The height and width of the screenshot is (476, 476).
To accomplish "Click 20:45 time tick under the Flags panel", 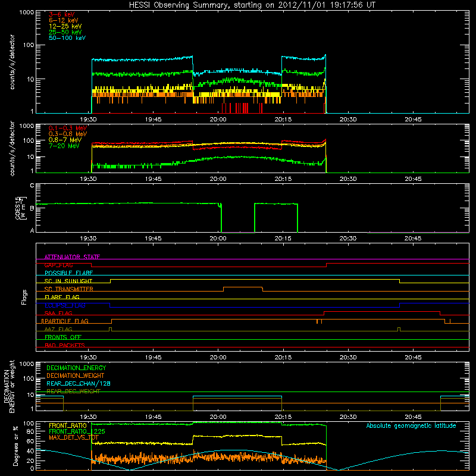I will click(x=413, y=358).
